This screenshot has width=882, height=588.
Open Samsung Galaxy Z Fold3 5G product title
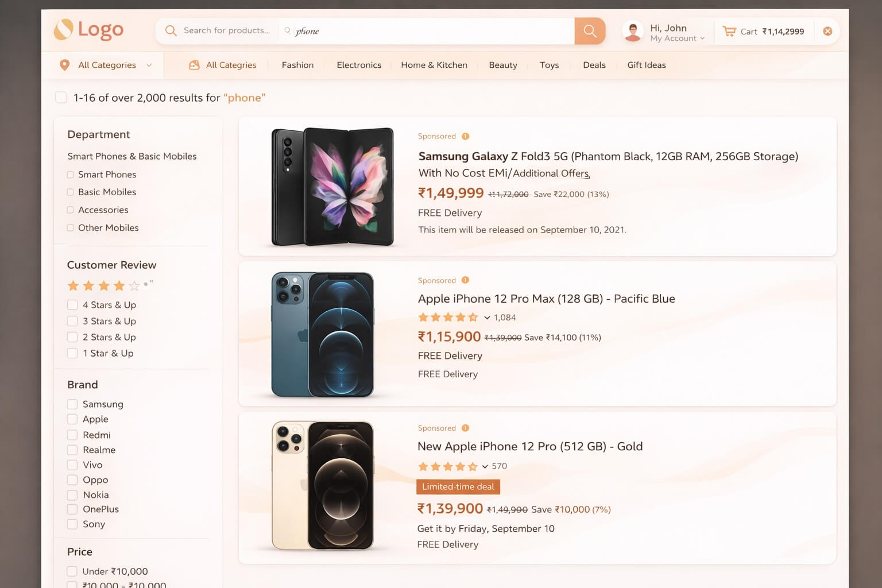click(608, 156)
